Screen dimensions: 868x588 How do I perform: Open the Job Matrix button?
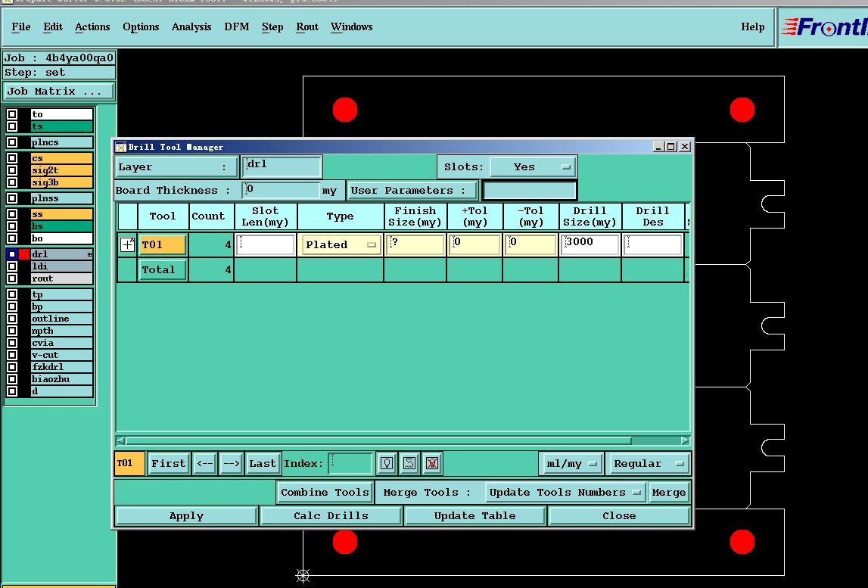coord(58,92)
